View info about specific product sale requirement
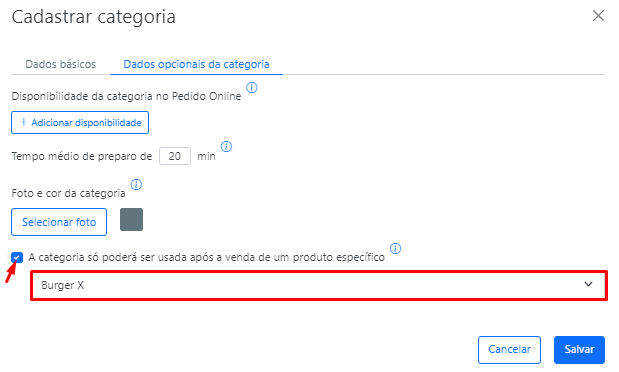This screenshot has width=619, height=372. [x=396, y=248]
